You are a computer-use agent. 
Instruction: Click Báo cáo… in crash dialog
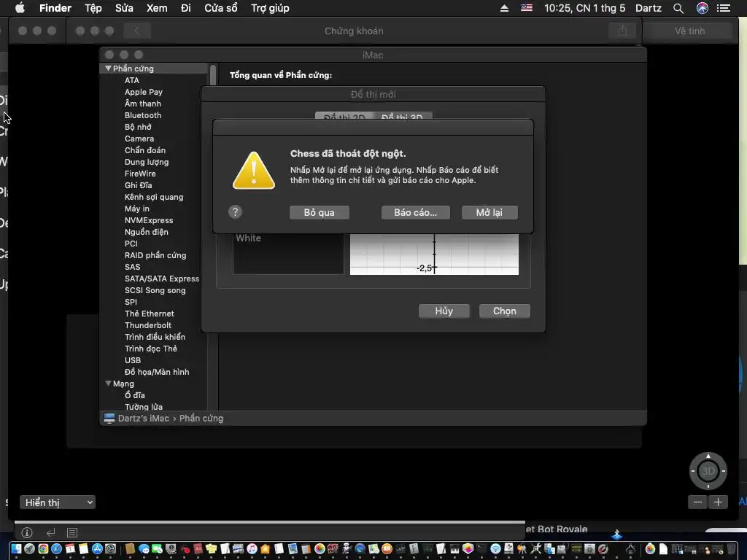[x=415, y=212]
